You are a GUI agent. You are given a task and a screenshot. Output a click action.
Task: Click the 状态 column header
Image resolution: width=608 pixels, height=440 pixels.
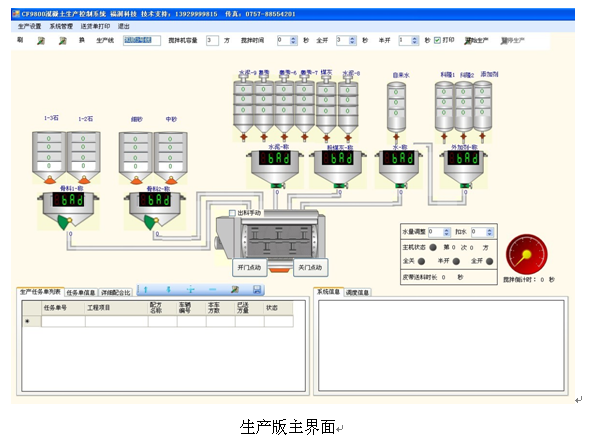(x=279, y=308)
